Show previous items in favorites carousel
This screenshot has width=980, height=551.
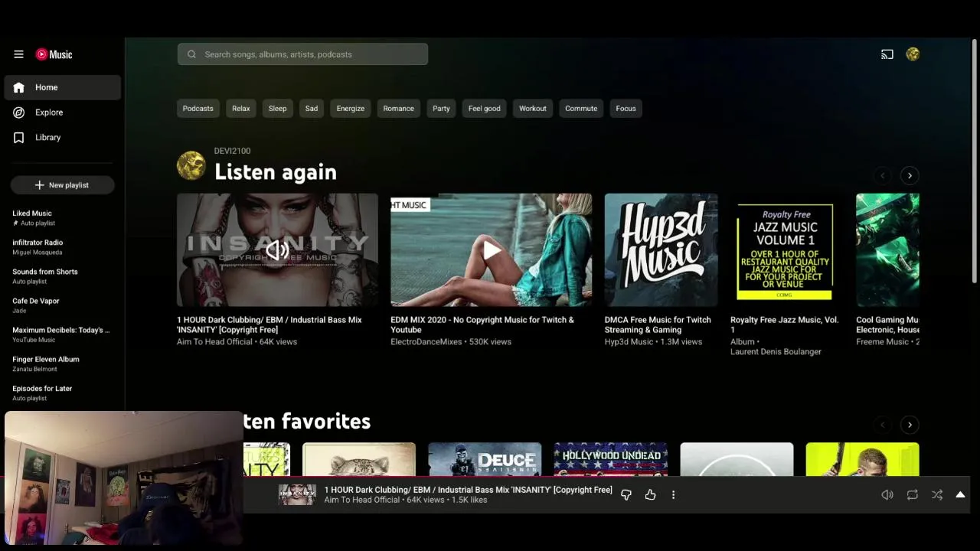click(882, 425)
